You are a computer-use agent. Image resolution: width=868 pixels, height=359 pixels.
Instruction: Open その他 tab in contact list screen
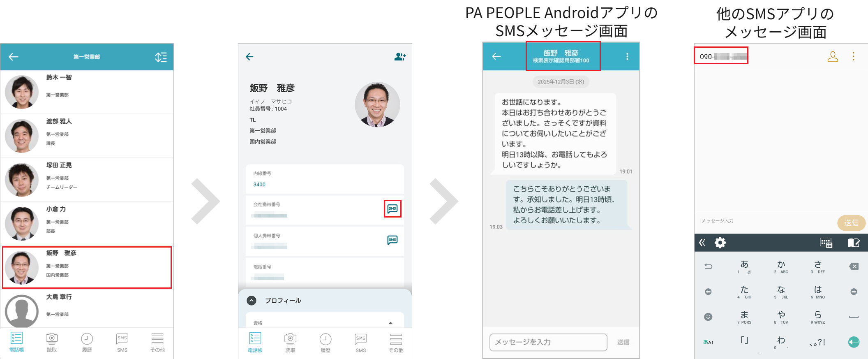(x=157, y=342)
